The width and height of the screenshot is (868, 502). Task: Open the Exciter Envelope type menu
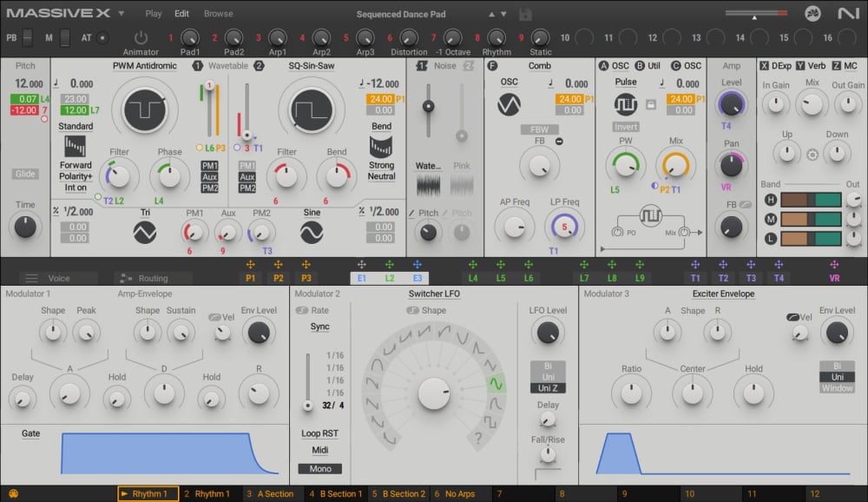(723, 294)
